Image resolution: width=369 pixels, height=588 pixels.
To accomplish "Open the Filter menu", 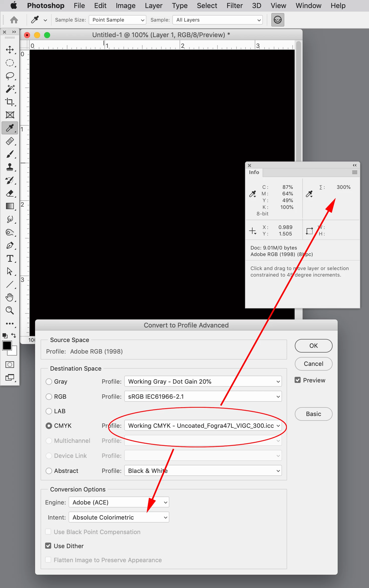I will 234,6.
